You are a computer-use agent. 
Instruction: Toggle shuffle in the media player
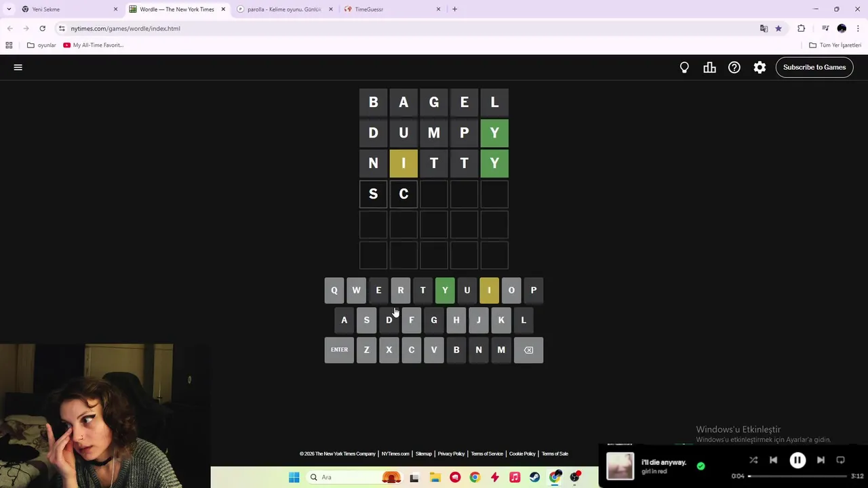753,460
